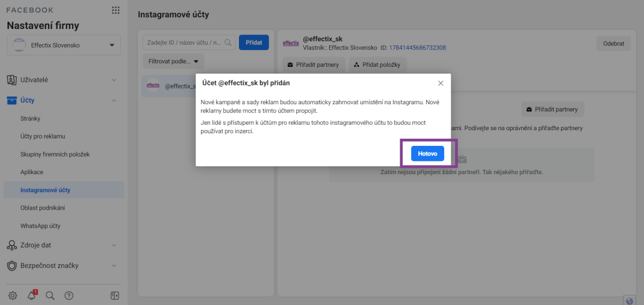Click the @effectix_sk account name heading
The height and width of the screenshot is (305, 644).
(x=323, y=39)
